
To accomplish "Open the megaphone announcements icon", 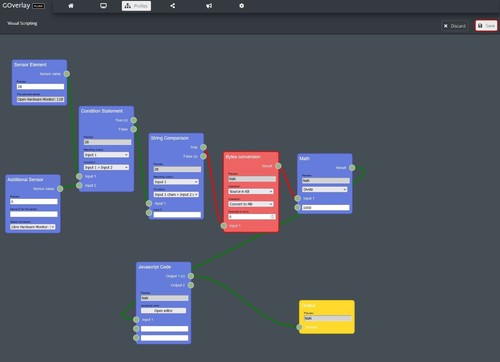I will (x=209, y=6).
